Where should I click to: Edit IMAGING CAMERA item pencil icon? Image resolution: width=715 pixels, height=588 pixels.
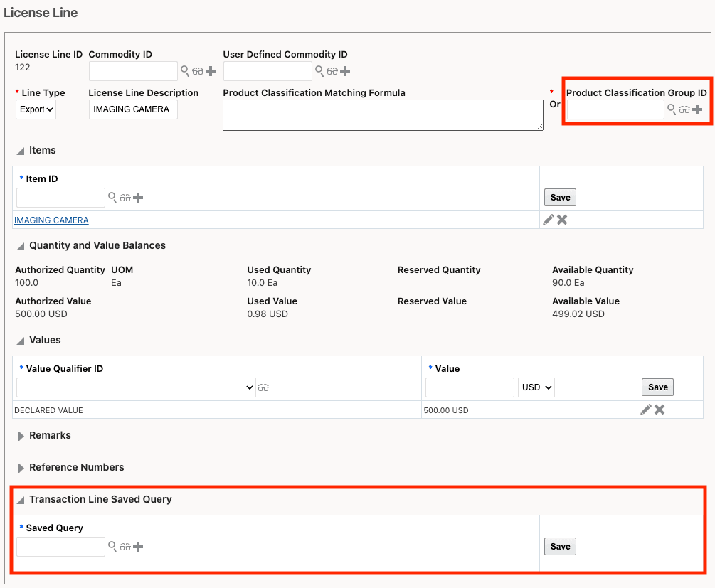(549, 220)
